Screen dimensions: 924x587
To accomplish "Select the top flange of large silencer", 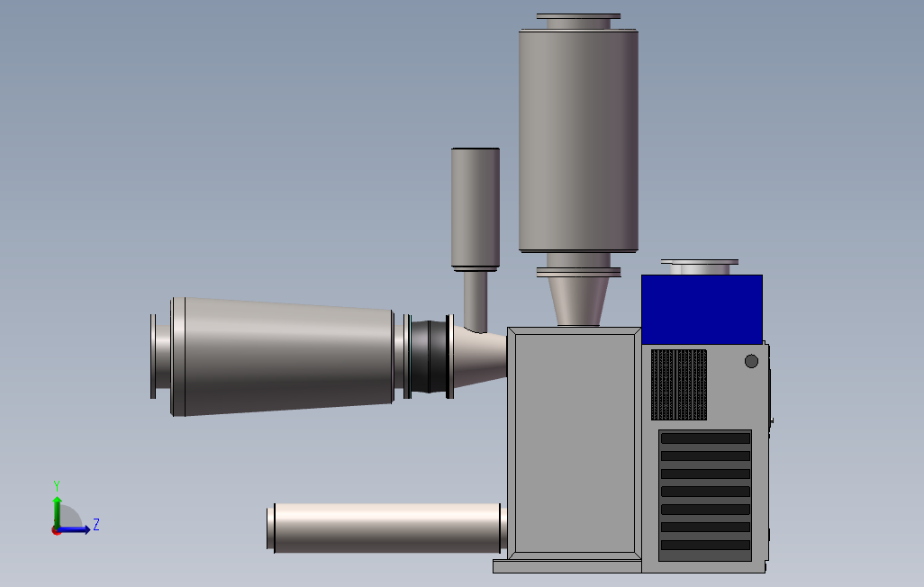I will click(x=578, y=16).
